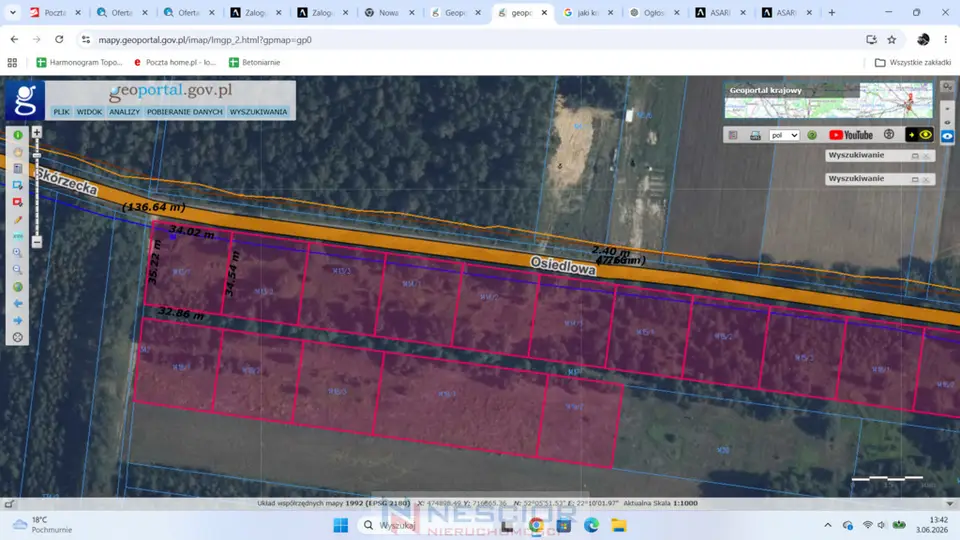Bookmark this page with the star
The width and height of the screenshot is (960, 540).
891,40
